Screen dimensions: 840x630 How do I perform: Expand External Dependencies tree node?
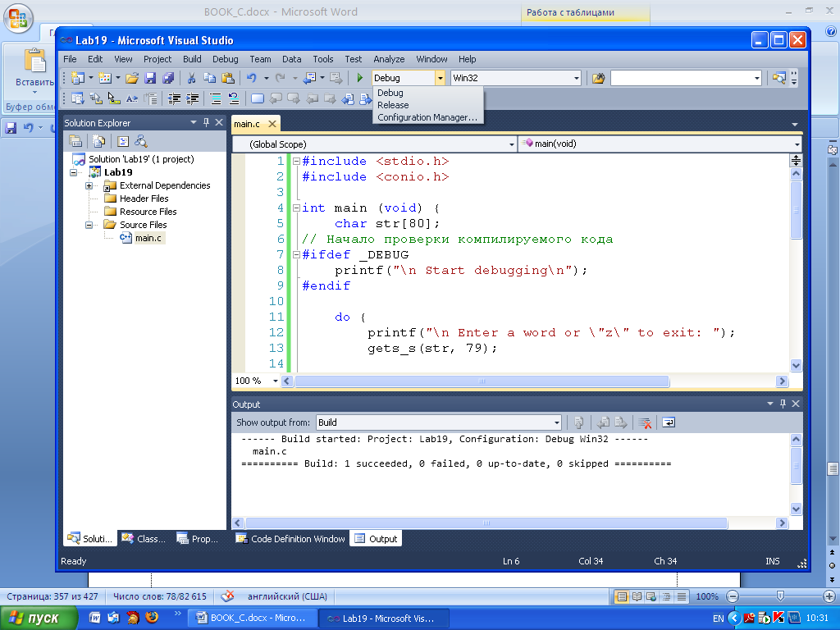tap(89, 186)
